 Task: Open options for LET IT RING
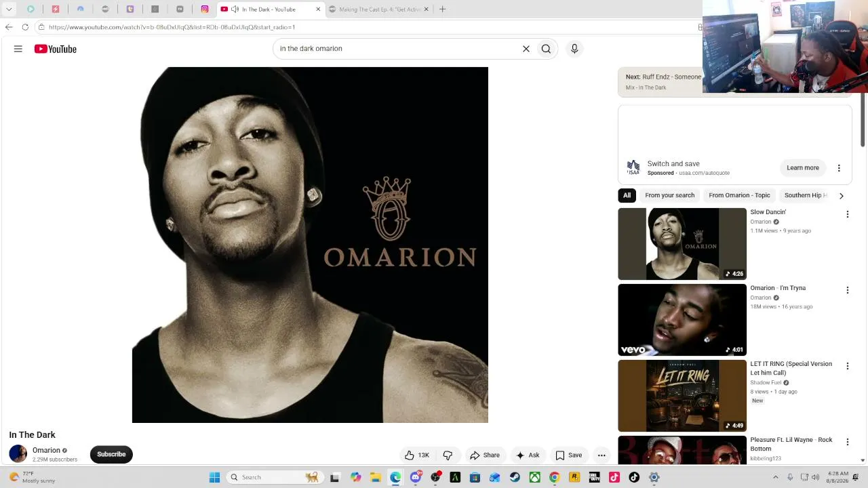847,366
